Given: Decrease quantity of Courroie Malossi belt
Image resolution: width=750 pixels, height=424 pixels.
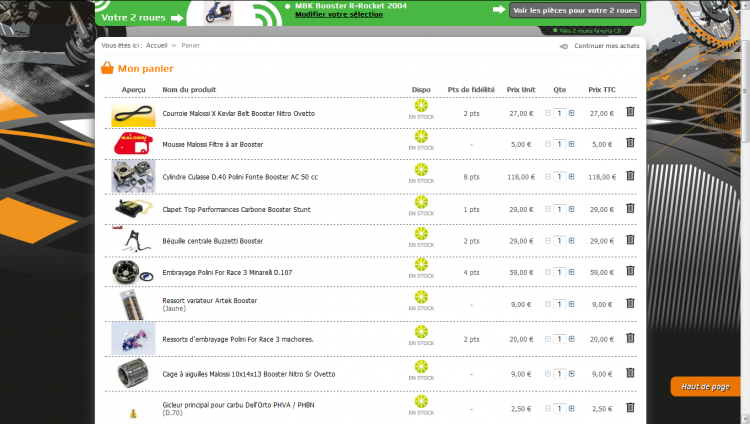Looking at the screenshot, I should click(548, 113).
